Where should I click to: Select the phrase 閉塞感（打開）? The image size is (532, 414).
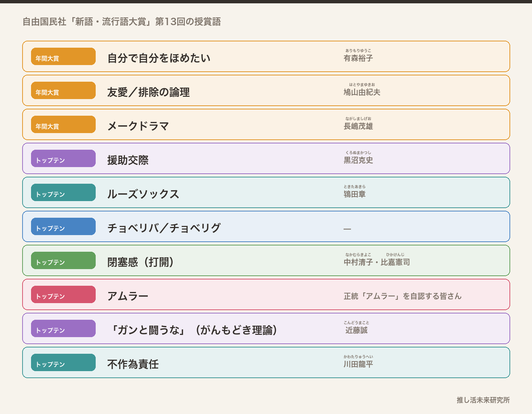tap(140, 262)
